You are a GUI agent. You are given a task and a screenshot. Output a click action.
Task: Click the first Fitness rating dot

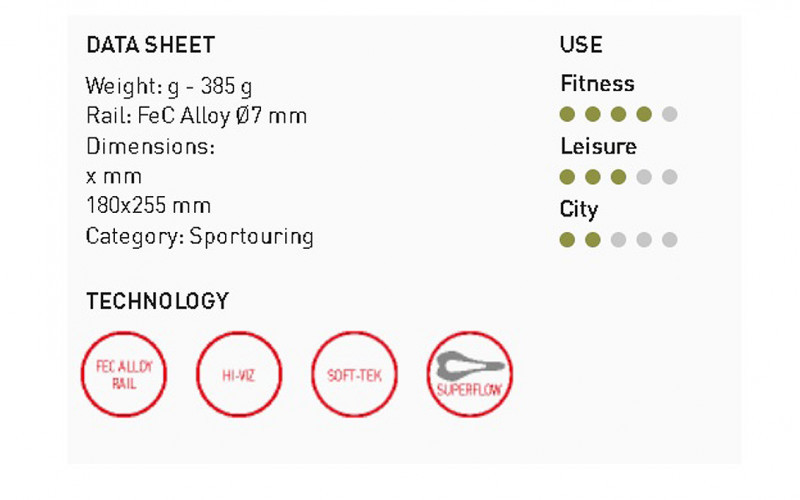coord(567,114)
